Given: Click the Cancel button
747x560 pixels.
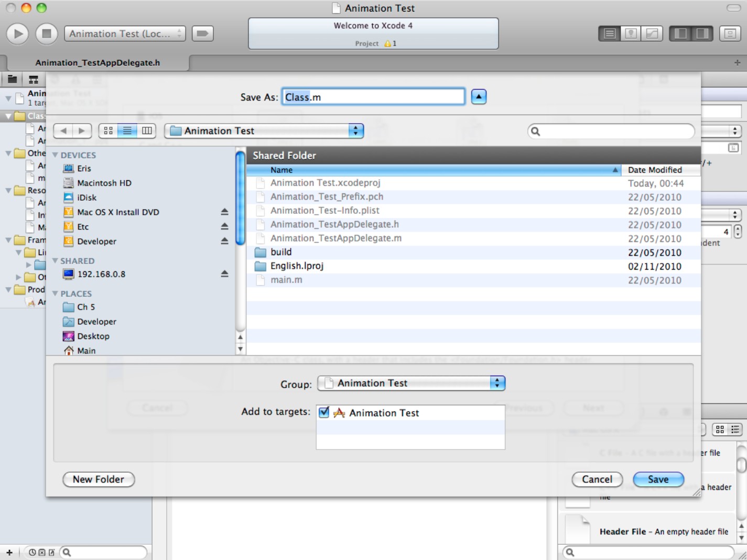Looking at the screenshot, I should pos(597,479).
